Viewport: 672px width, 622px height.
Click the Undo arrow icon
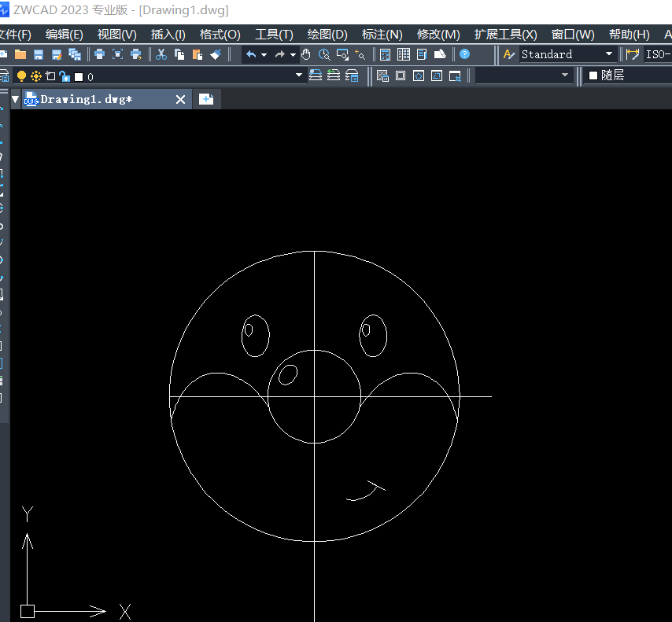pyautogui.click(x=251, y=54)
